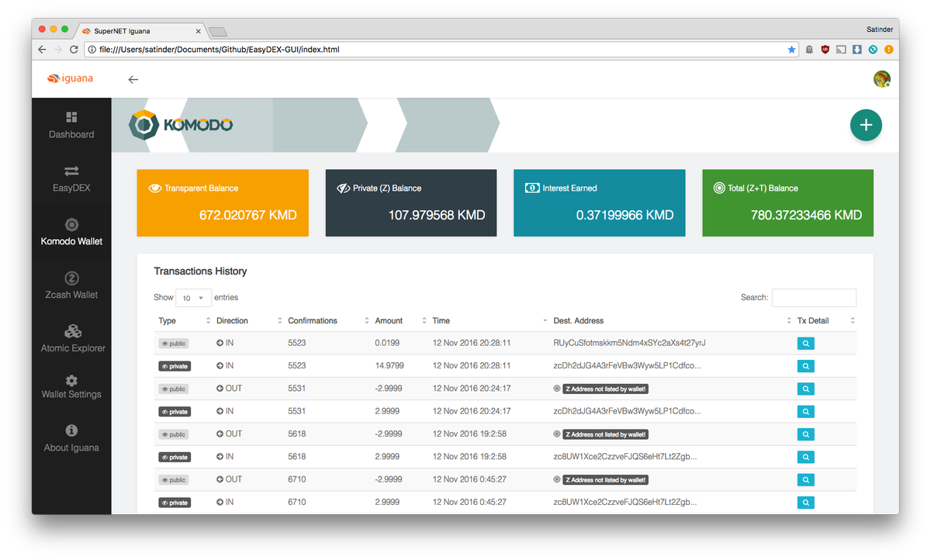Open Zcash Wallet sidebar item
The image size is (931, 560).
[x=71, y=285]
